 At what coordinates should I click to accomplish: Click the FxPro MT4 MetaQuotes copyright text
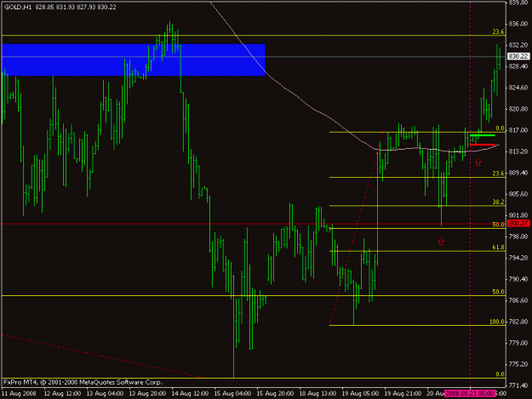pos(83,382)
